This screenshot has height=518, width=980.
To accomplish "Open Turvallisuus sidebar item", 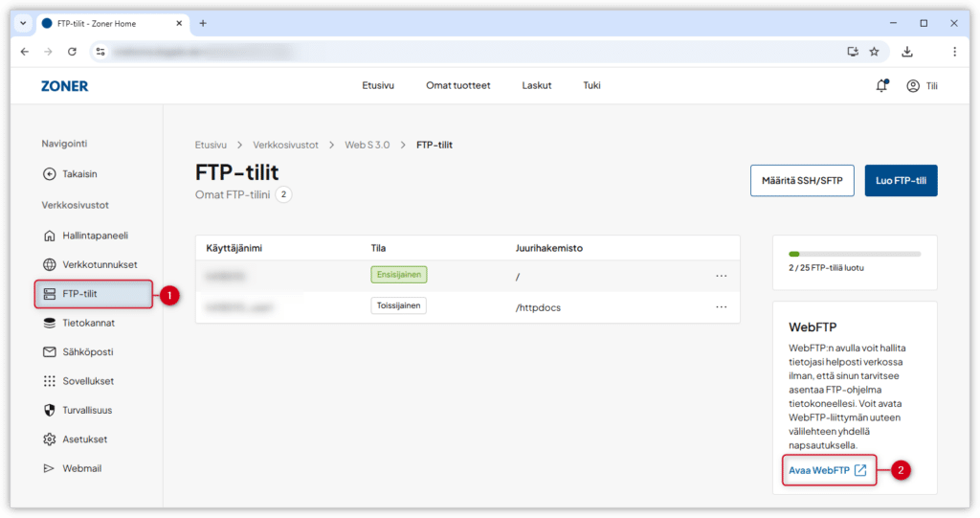I will tap(88, 410).
